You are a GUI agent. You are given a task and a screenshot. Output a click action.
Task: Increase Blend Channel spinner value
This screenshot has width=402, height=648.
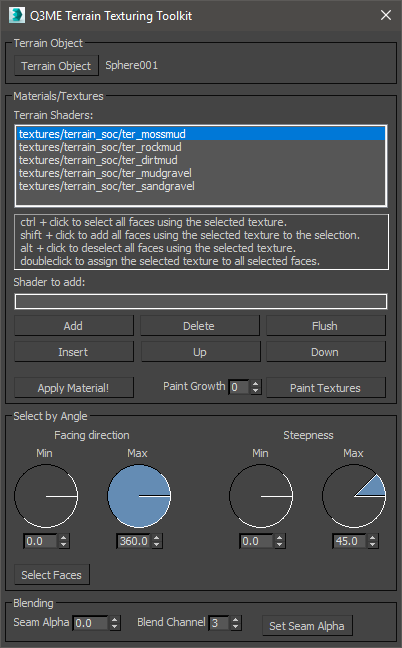coord(236,619)
